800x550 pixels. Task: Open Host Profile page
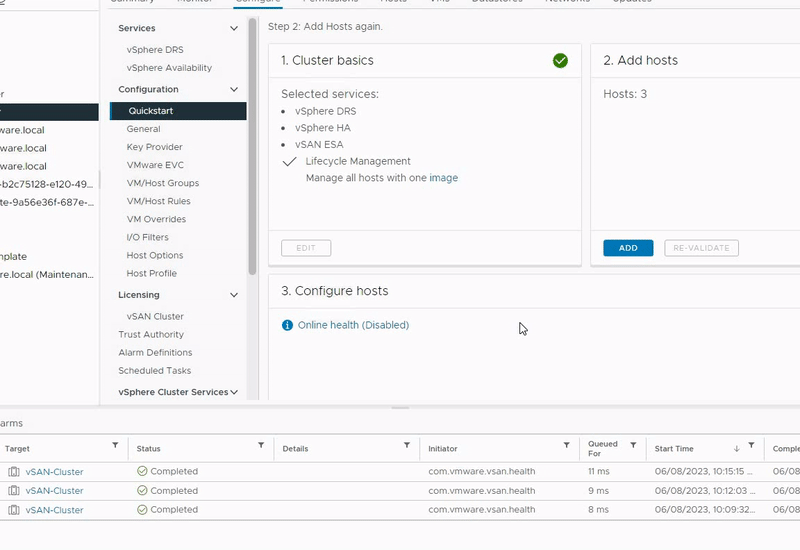coord(152,273)
